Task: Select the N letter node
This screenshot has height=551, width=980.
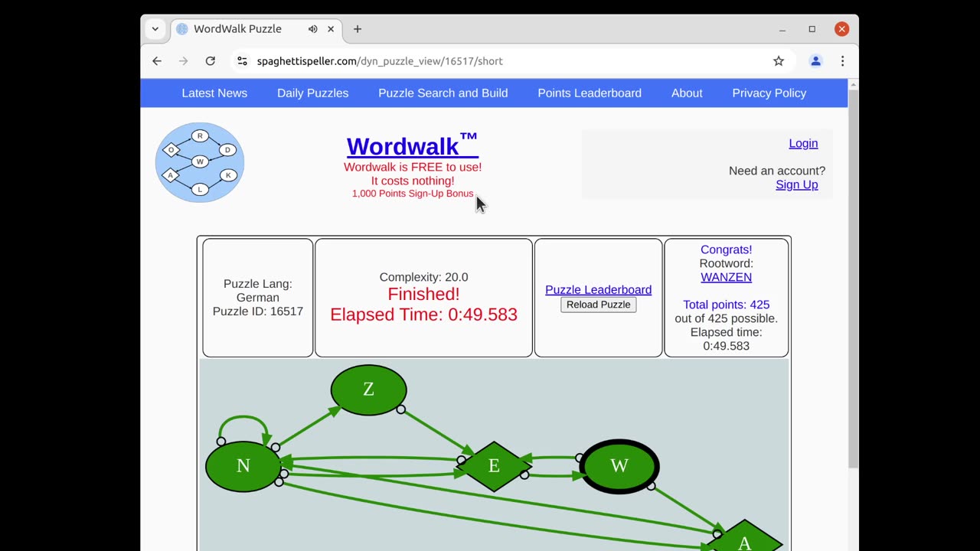Action: (243, 466)
